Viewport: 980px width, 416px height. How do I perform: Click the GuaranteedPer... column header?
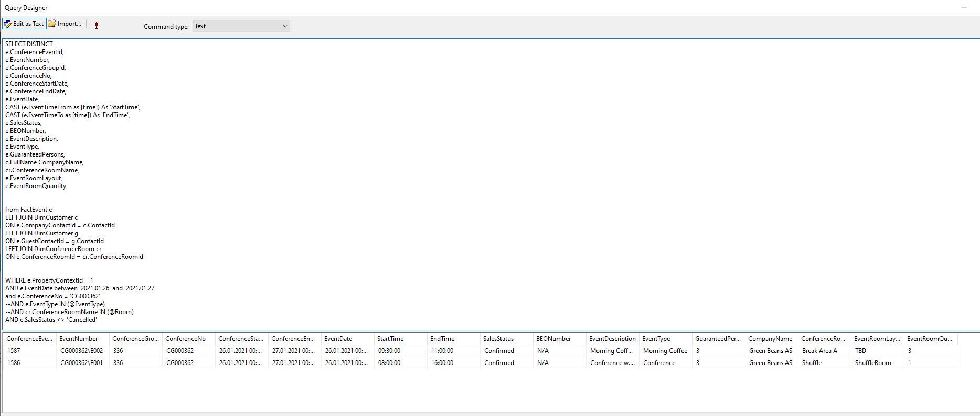coord(719,339)
